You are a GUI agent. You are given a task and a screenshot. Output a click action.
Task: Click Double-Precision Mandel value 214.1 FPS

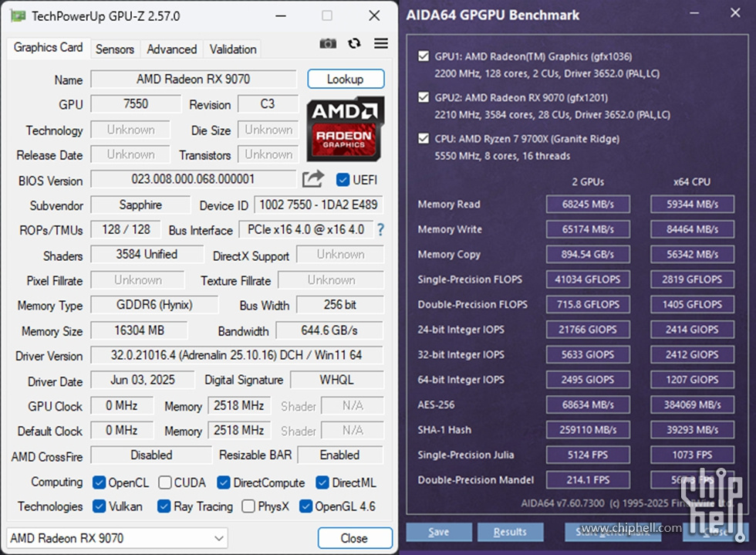click(x=588, y=480)
